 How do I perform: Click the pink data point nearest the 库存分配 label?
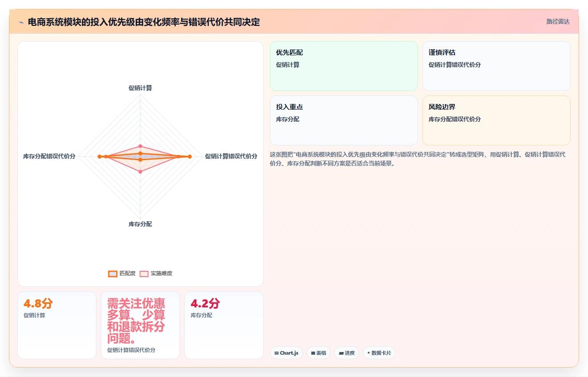[x=140, y=171]
